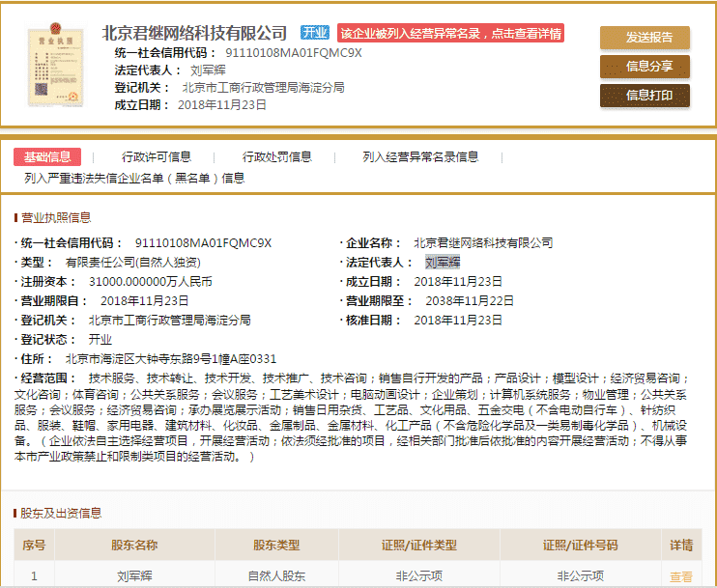Click credit code value in license info section
The image size is (717, 588).
203,242
